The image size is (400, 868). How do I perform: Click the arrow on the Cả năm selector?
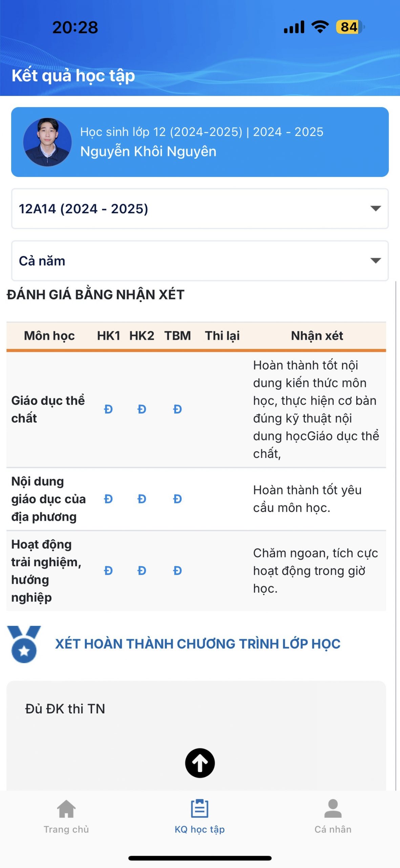pos(376,261)
